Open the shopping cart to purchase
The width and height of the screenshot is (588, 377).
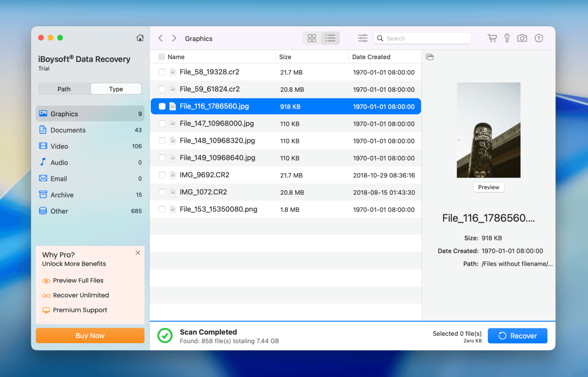(x=492, y=38)
